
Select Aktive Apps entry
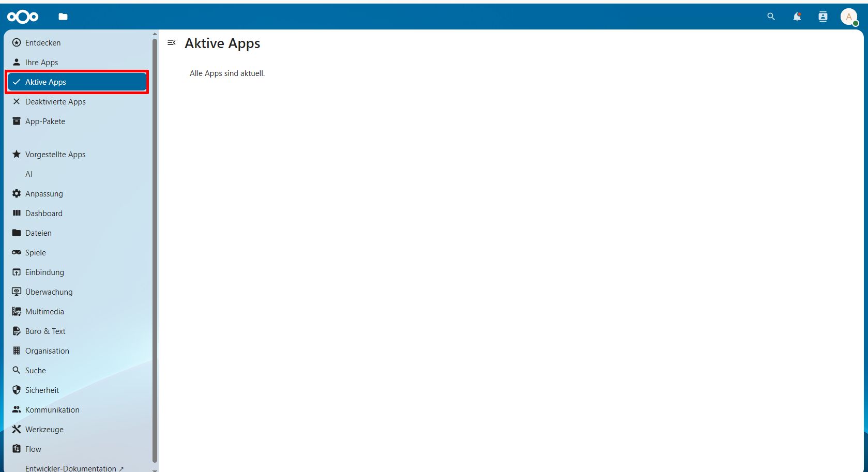[78, 82]
